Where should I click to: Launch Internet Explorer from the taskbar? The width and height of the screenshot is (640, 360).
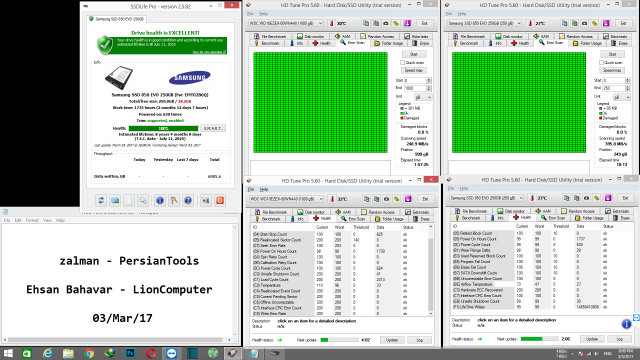(x=47, y=353)
